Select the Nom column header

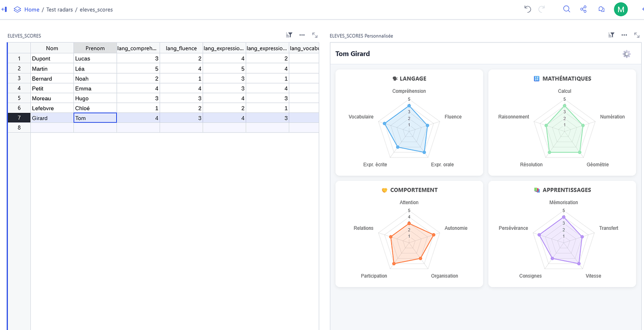52,48
